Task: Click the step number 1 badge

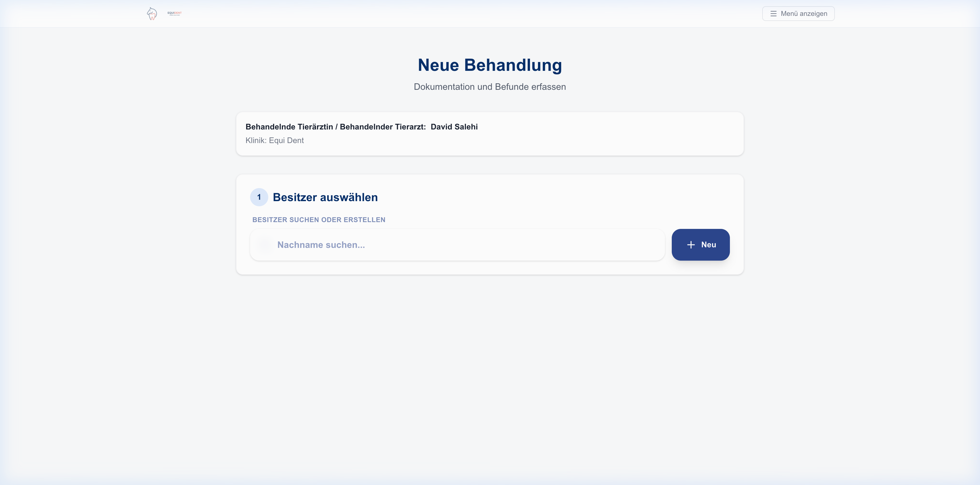Action: (x=259, y=197)
